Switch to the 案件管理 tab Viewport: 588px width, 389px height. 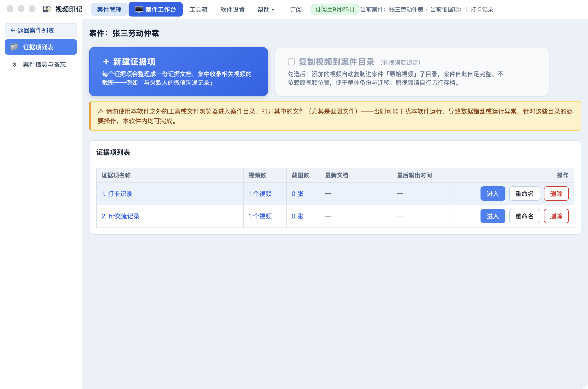coord(109,9)
